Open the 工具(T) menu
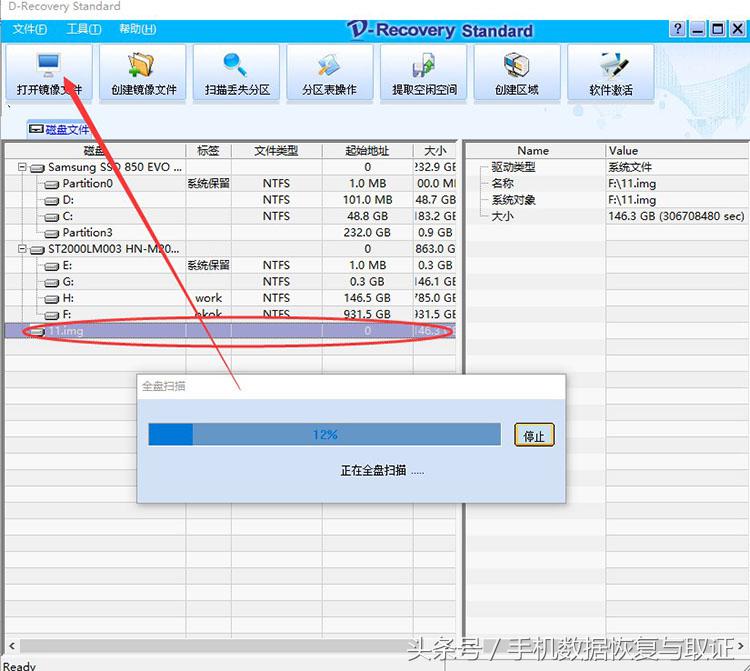The width and height of the screenshot is (750, 671). click(x=82, y=30)
